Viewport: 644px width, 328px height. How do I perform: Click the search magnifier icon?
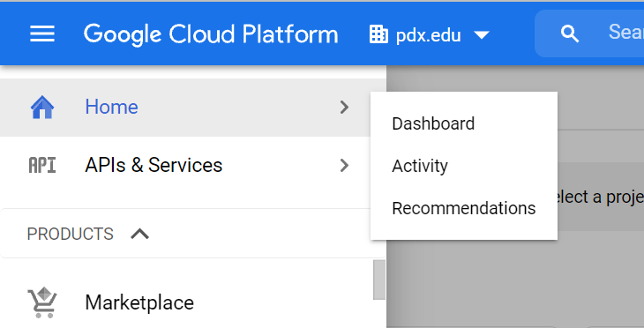(x=570, y=34)
